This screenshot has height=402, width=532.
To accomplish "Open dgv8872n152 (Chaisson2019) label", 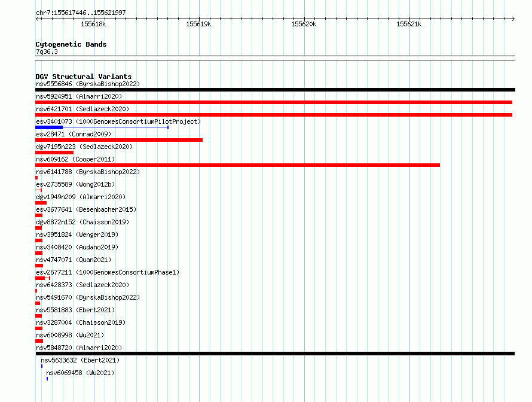I will [x=82, y=222].
